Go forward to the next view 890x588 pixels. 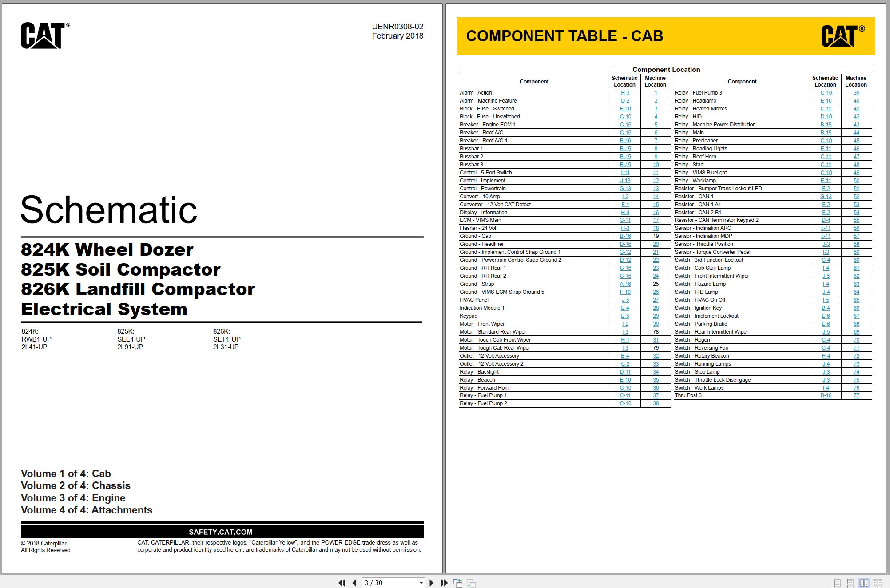pos(471,583)
